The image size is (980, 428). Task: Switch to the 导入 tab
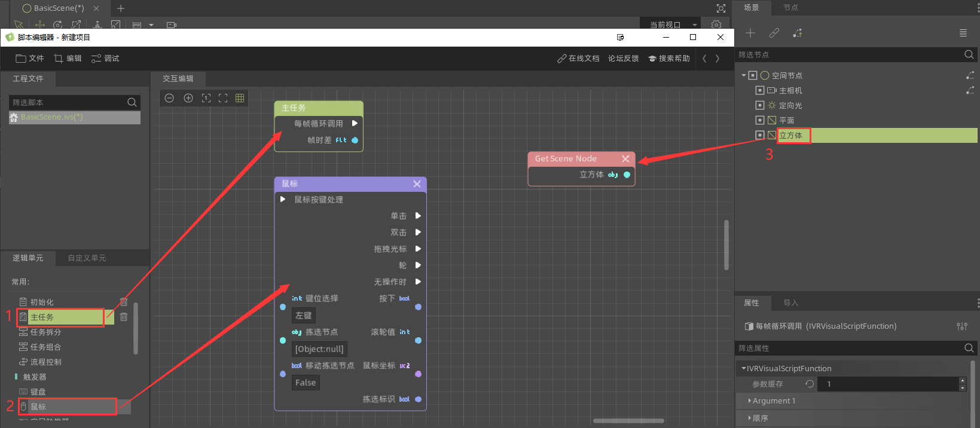click(x=790, y=303)
